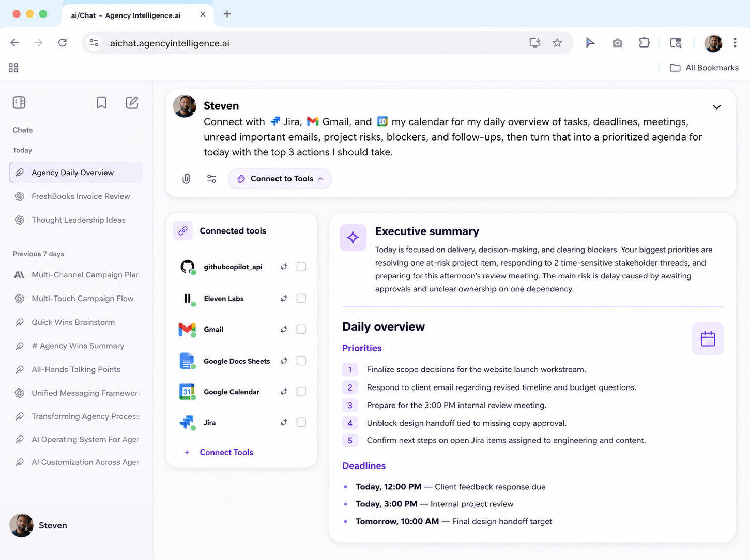Open the Agency Daily Overview chat

pyautogui.click(x=76, y=173)
